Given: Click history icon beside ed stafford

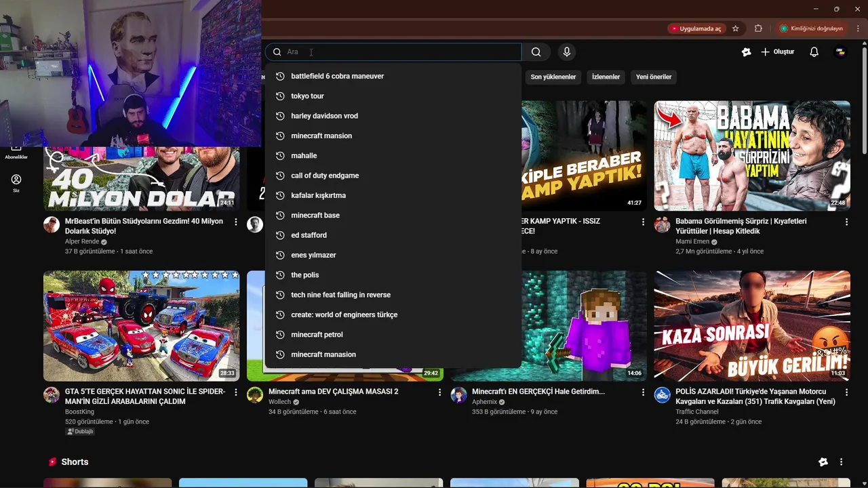Looking at the screenshot, I should pos(279,235).
